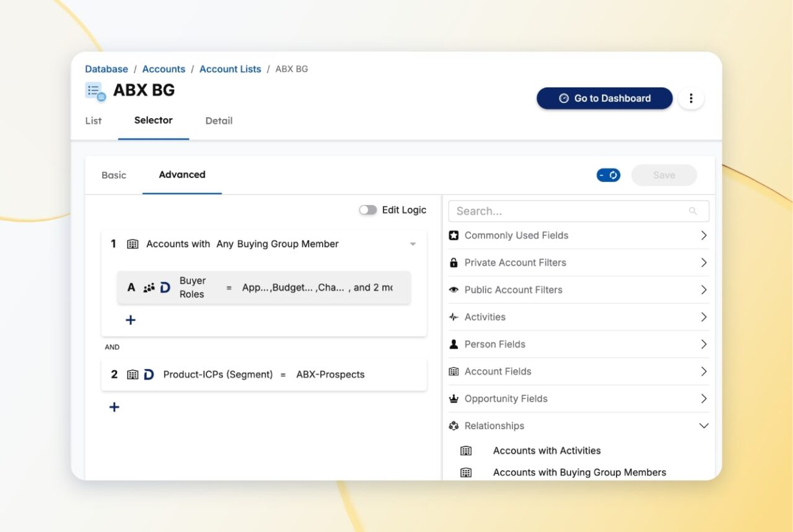
Task: Toggle the Edit Logic switch
Action: tap(368, 210)
